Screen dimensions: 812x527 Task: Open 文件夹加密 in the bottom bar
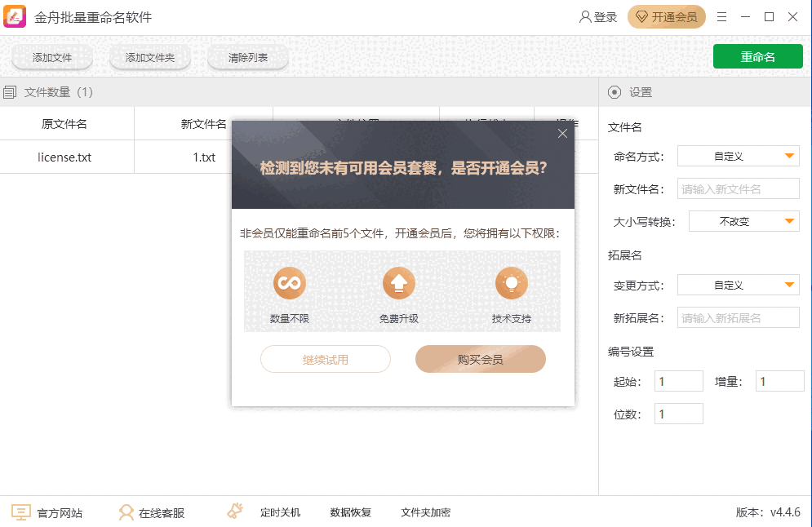pyautogui.click(x=425, y=512)
